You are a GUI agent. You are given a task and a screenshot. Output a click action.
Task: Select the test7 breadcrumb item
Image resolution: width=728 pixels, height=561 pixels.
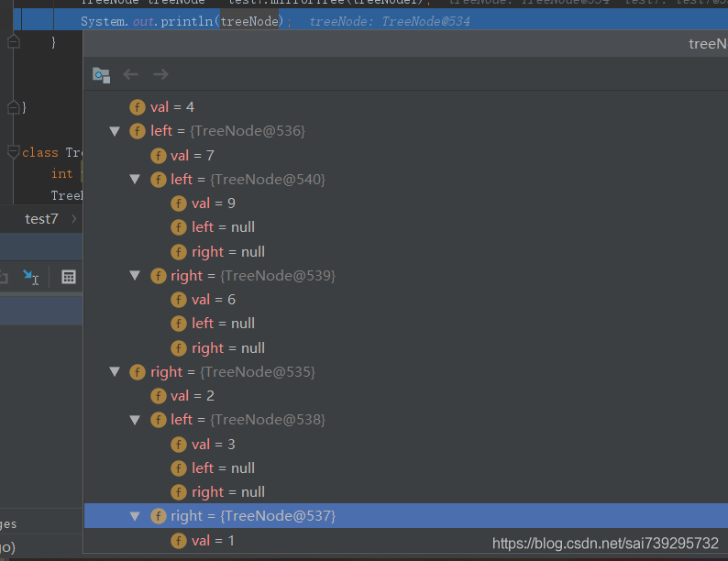click(x=41, y=218)
